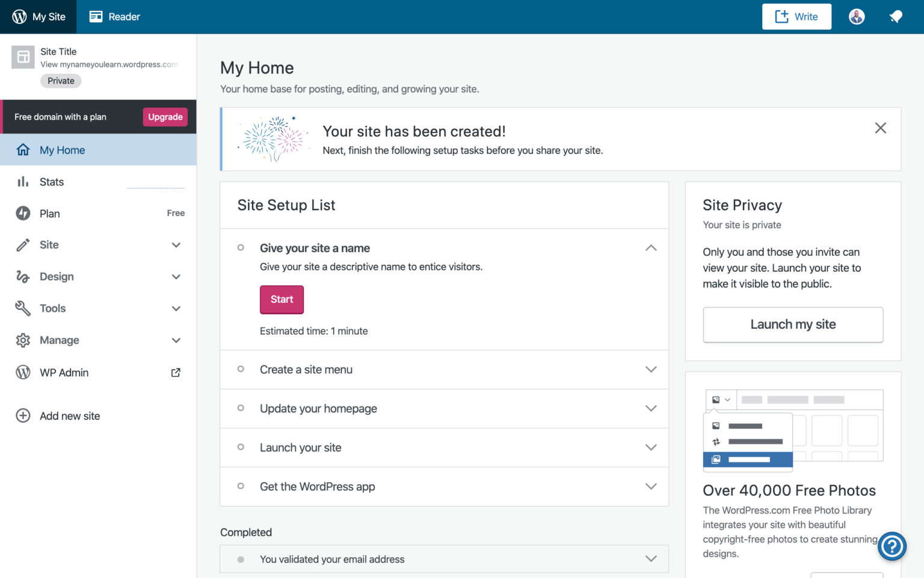Click your profile avatar
Screen dimensions: 924x578
coord(856,16)
